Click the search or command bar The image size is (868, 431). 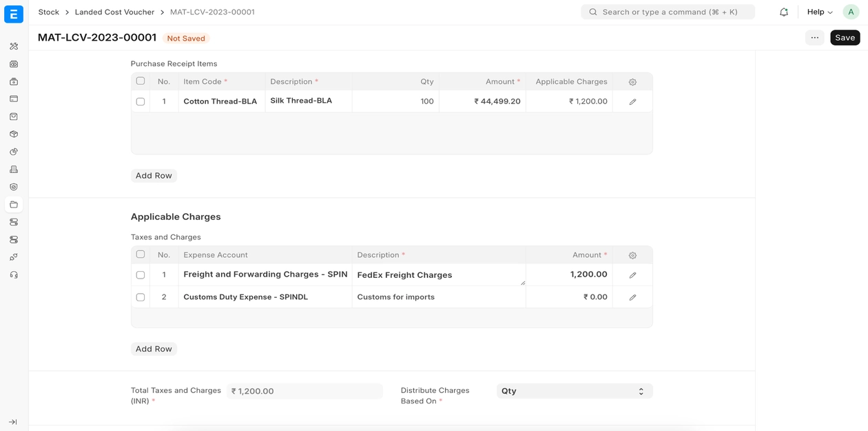coord(668,12)
